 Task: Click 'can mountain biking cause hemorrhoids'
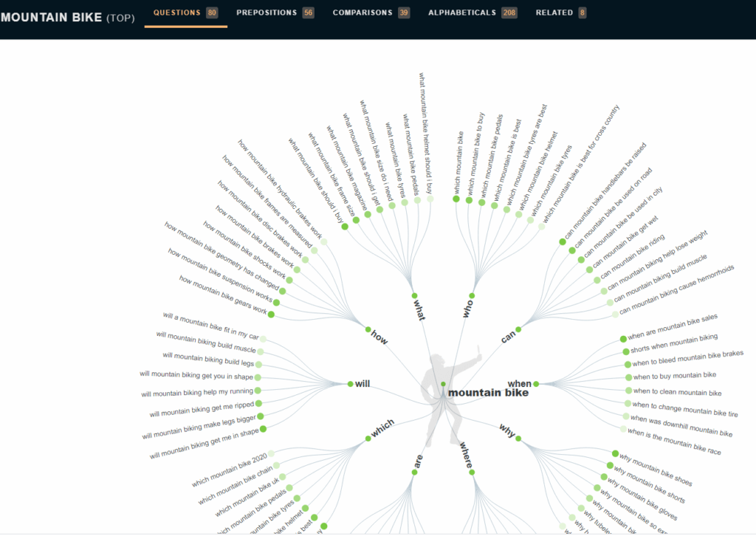click(x=676, y=289)
